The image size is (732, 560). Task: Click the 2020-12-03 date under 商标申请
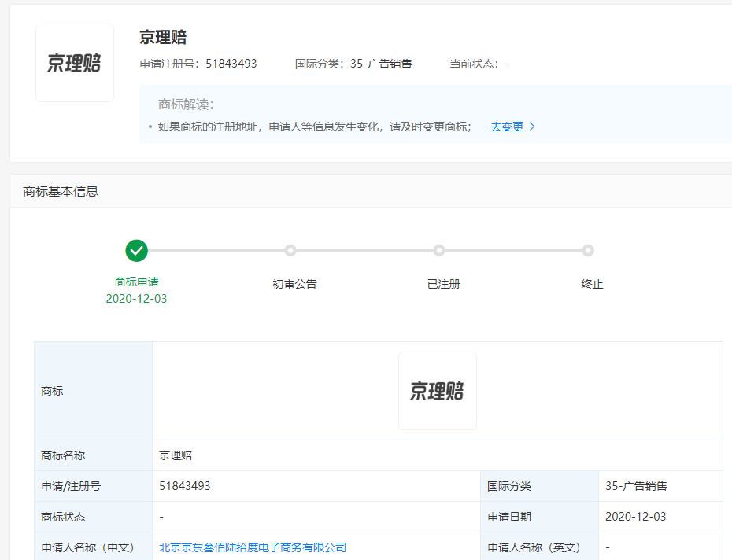point(137,299)
